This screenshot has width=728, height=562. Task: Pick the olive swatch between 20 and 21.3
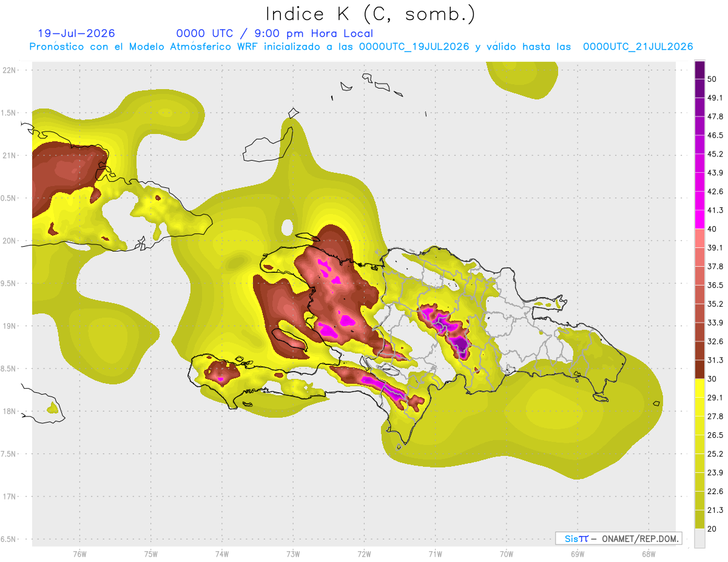[699, 520]
